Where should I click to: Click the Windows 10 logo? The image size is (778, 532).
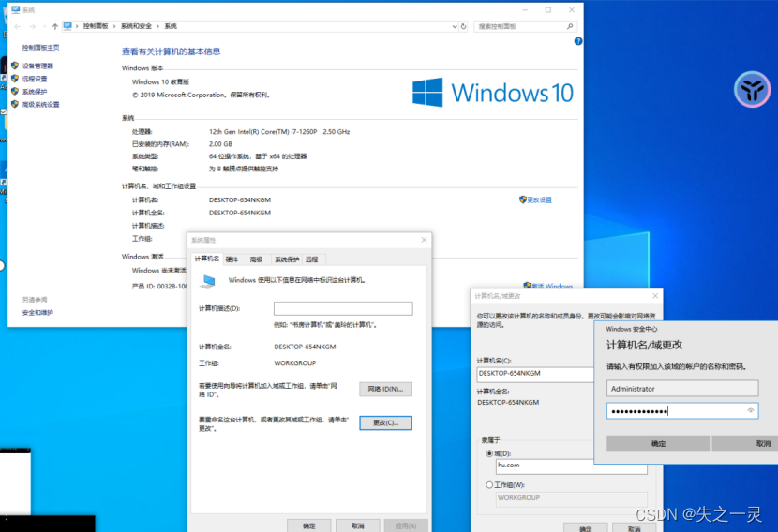493,92
